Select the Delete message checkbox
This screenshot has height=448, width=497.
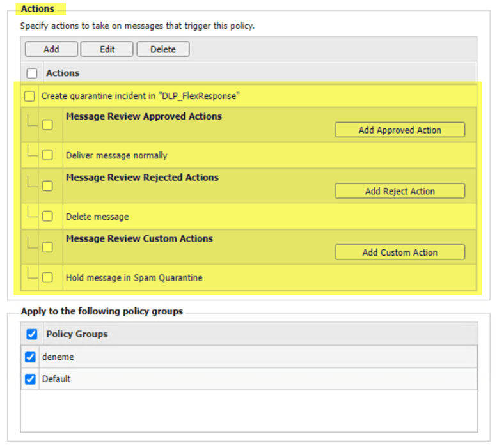point(47,217)
